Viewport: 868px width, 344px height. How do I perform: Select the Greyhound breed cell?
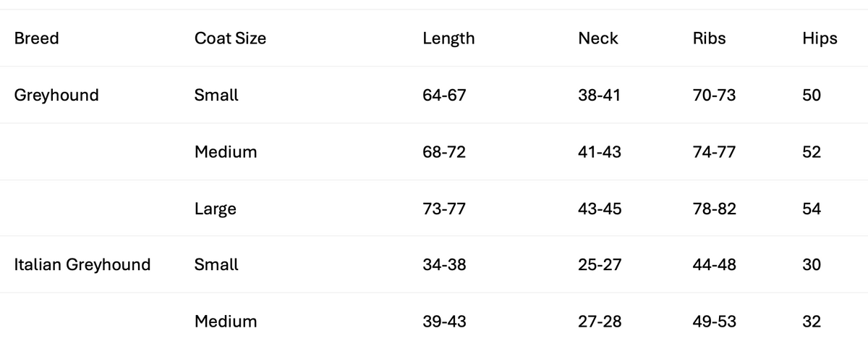click(56, 95)
